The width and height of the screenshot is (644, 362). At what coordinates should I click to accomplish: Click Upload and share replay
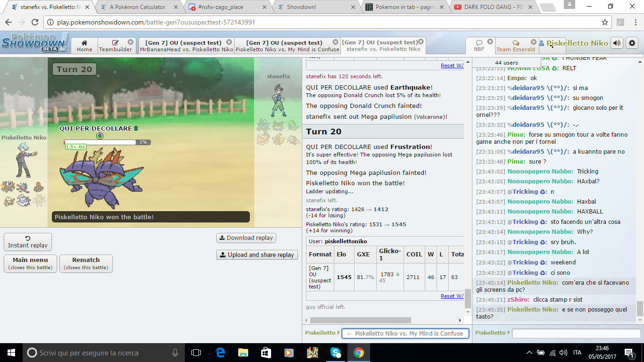coord(257,255)
